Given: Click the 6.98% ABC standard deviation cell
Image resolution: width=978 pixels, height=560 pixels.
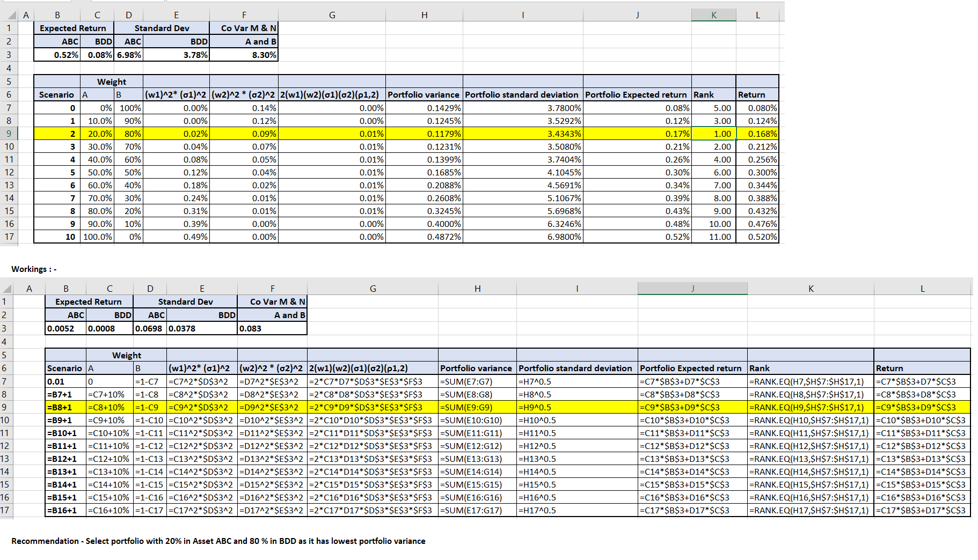Looking at the screenshot, I should 128,55.
